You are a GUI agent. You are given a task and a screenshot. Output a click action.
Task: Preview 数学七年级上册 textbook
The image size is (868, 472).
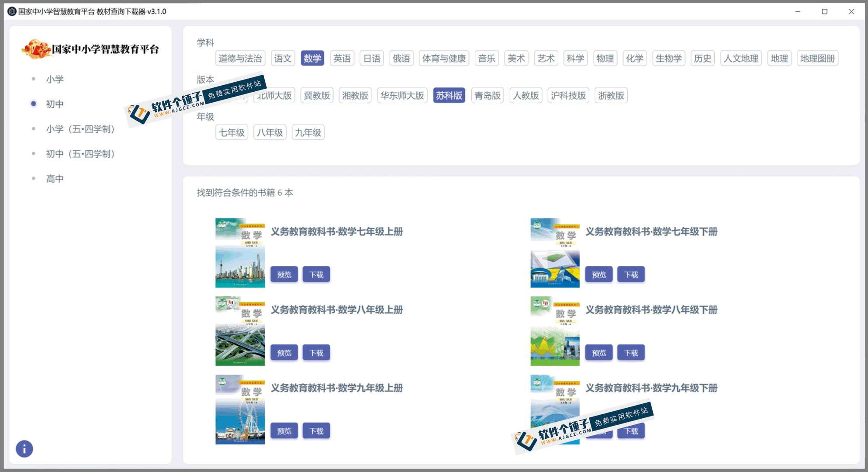click(284, 274)
